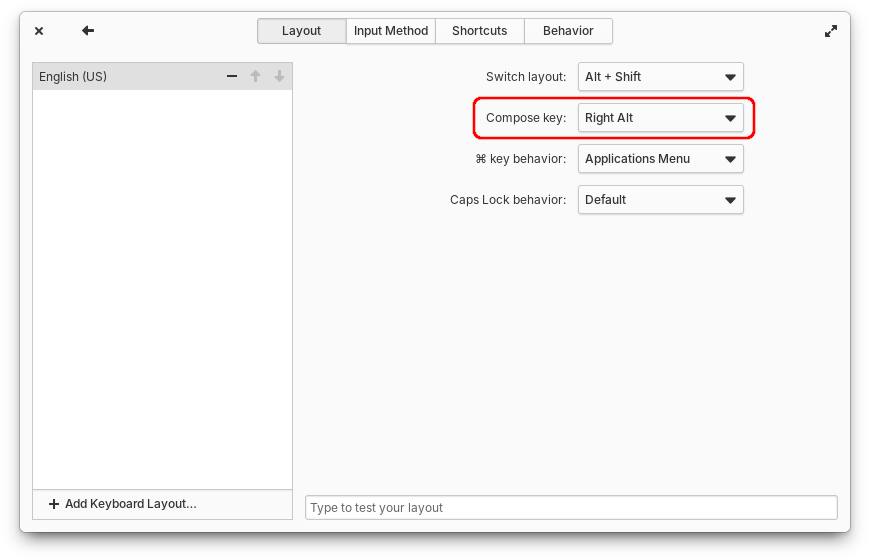Move English (US) layout down with arrow
Image resolution: width=870 pixels, height=560 pixels.
[279, 76]
